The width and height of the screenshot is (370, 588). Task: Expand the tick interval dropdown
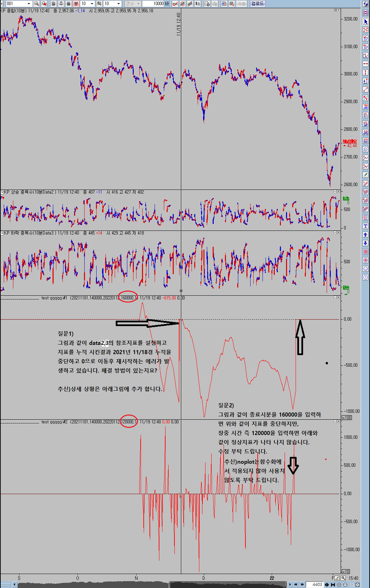point(118,4)
